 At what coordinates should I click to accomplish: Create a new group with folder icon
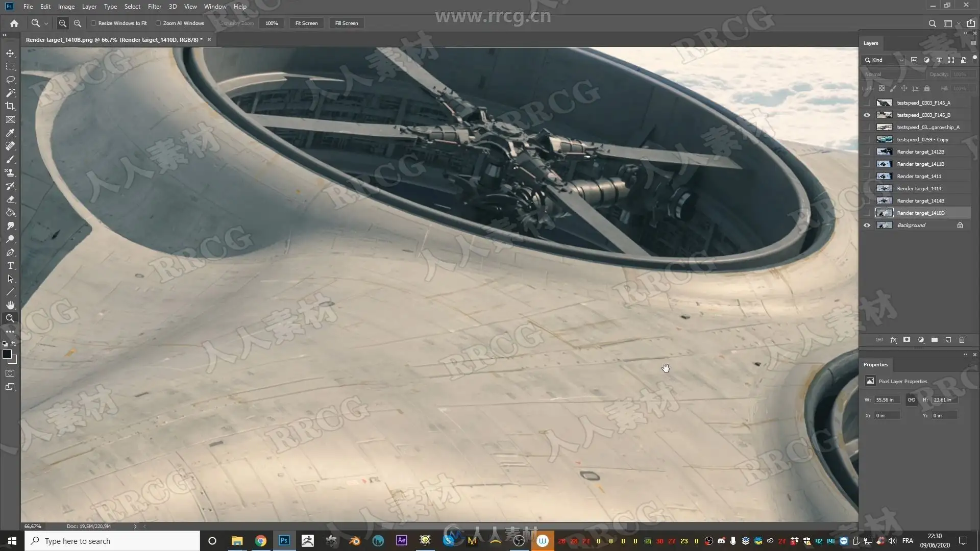[x=934, y=340]
